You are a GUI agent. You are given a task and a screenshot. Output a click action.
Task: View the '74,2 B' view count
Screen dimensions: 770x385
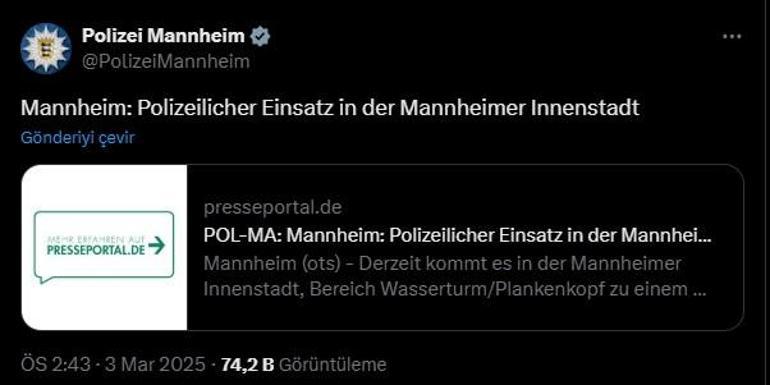click(247, 364)
